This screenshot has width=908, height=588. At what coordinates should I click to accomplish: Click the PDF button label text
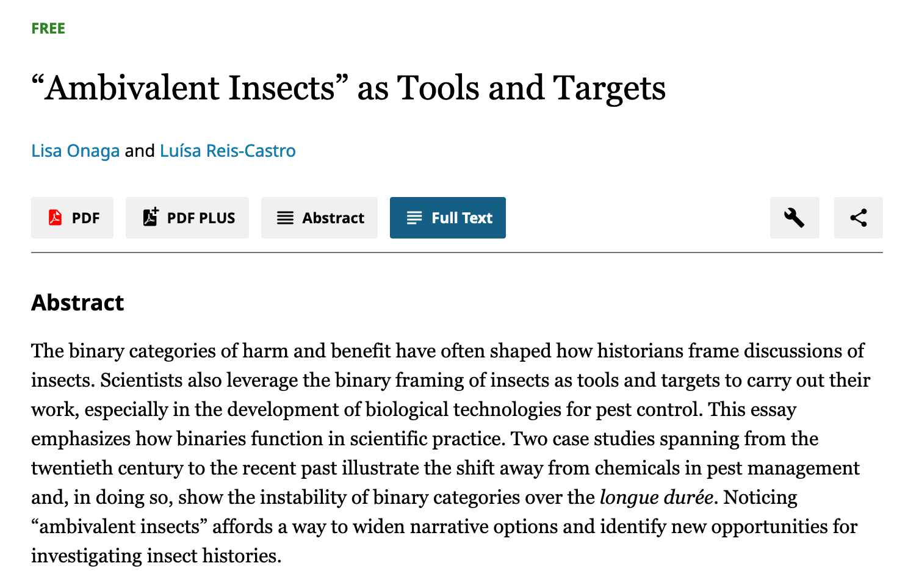point(85,218)
